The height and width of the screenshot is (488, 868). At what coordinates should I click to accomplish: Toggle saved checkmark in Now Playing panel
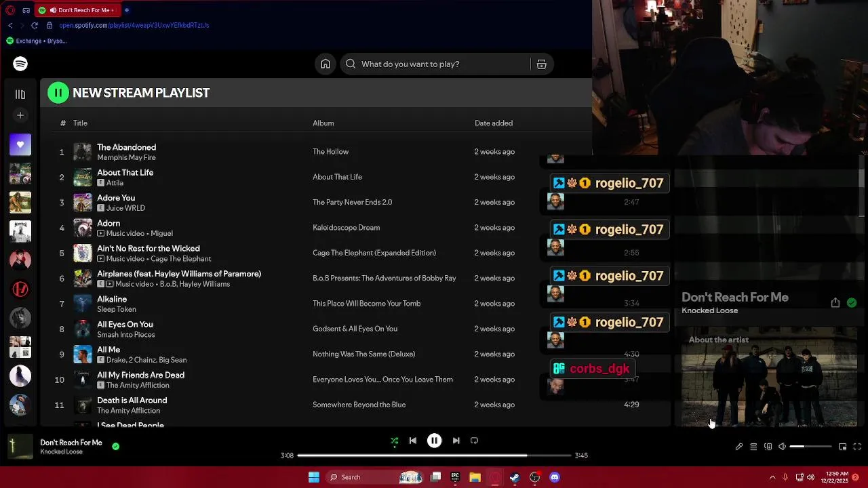[x=852, y=303]
